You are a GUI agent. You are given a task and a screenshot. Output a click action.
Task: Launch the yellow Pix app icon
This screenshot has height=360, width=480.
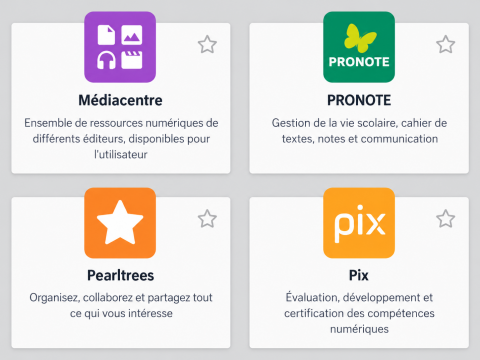click(x=359, y=223)
